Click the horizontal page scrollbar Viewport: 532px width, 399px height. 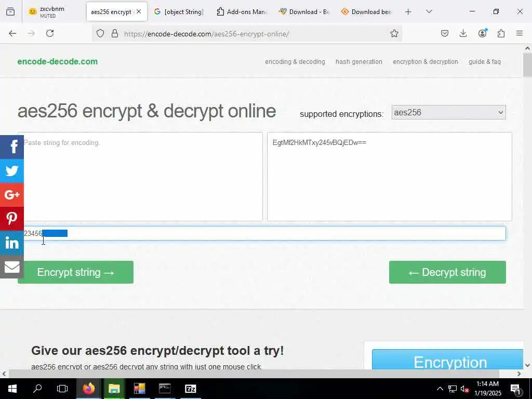254,374
